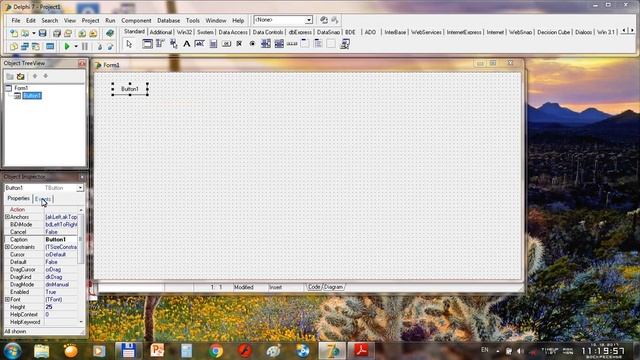640x360 pixels.
Task: Click the Step Over debug icon
Action: [x=110, y=46]
